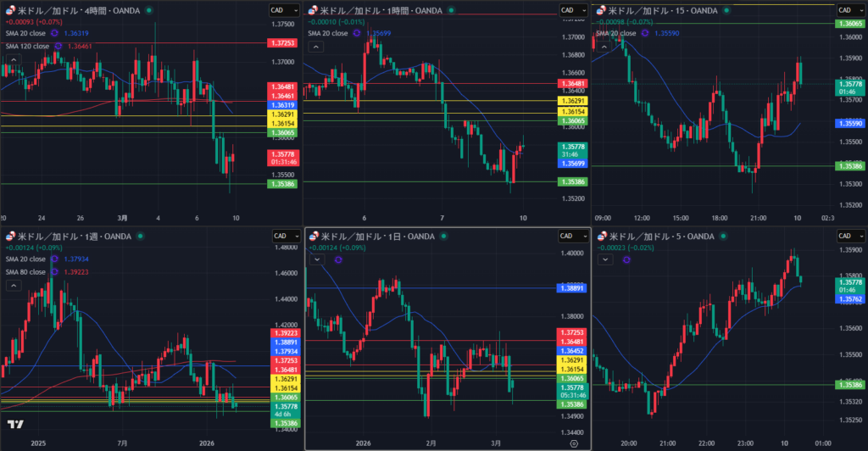This screenshot has height=451, width=868.
Task: Select the SMA 120 close legend on 4-hour chart
Action: pos(24,46)
